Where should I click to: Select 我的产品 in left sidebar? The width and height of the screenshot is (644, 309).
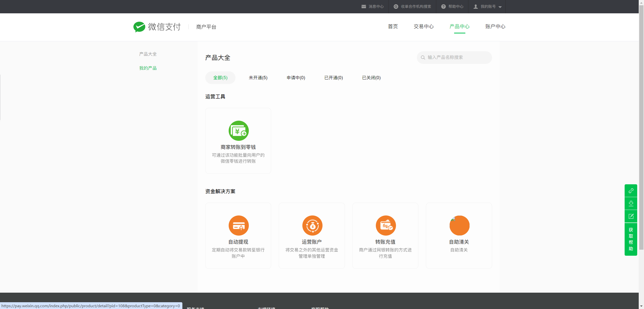[x=148, y=68]
